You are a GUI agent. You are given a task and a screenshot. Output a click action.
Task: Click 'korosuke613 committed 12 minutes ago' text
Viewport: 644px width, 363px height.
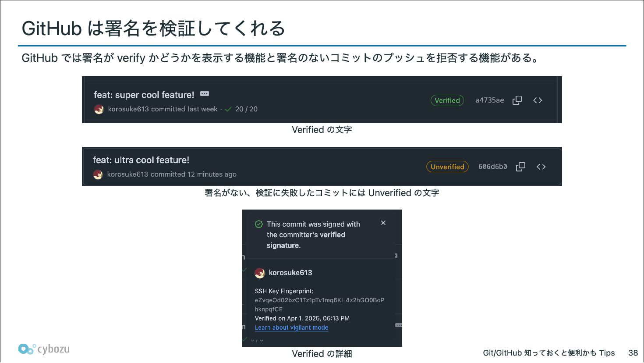coord(172,174)
